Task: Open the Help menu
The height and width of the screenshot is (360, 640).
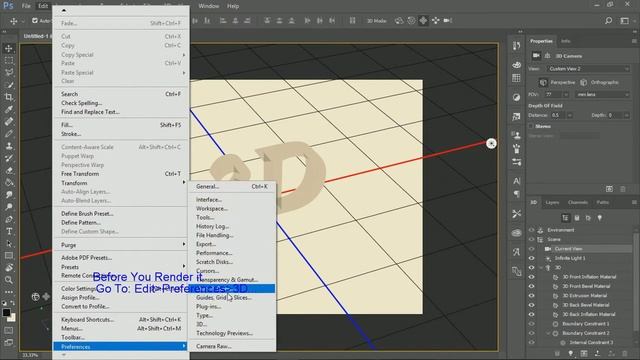Action: [233, 6]
